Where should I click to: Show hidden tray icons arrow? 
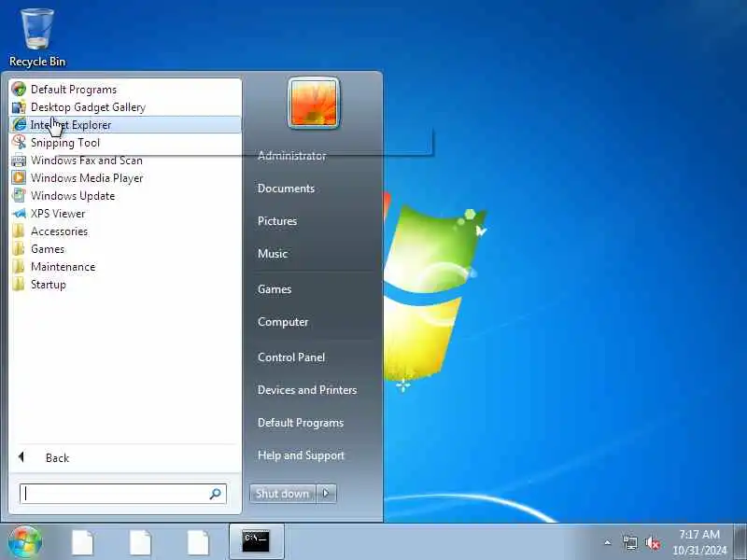click(x=608, y=542)
